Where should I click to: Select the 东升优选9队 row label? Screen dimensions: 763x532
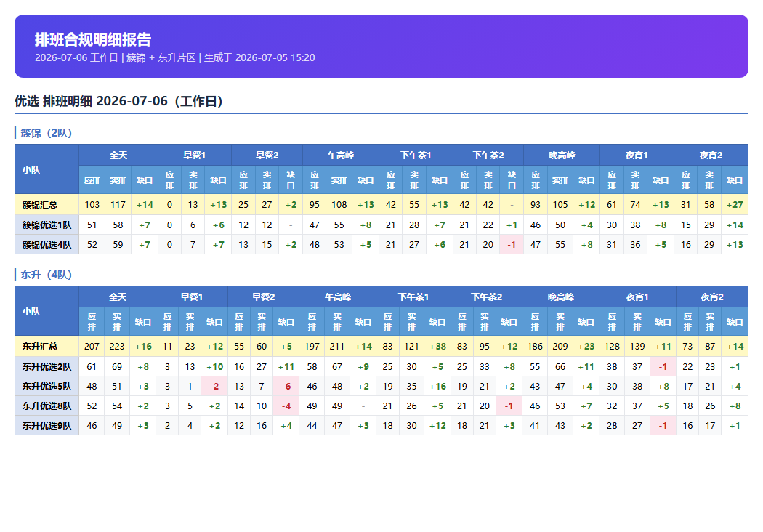click(47, 425)
